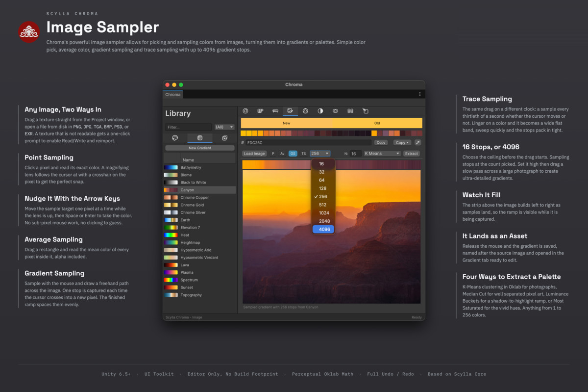Click the 256 stop count dropdown
The width and height of the screenshot is (588, 392).
[320, 154]
